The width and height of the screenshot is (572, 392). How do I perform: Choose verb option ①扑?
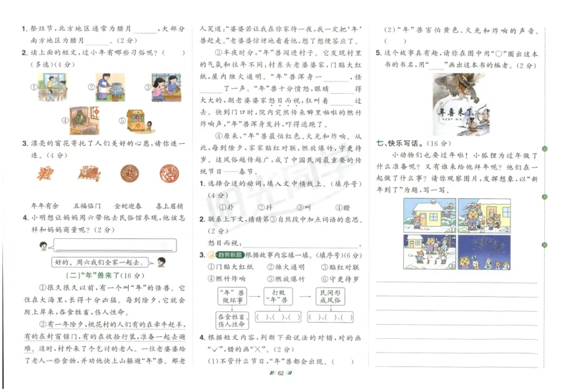227,207
